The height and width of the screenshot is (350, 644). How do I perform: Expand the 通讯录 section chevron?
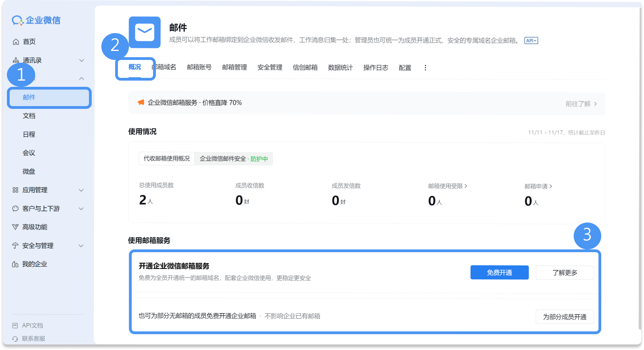coord(82,61)
